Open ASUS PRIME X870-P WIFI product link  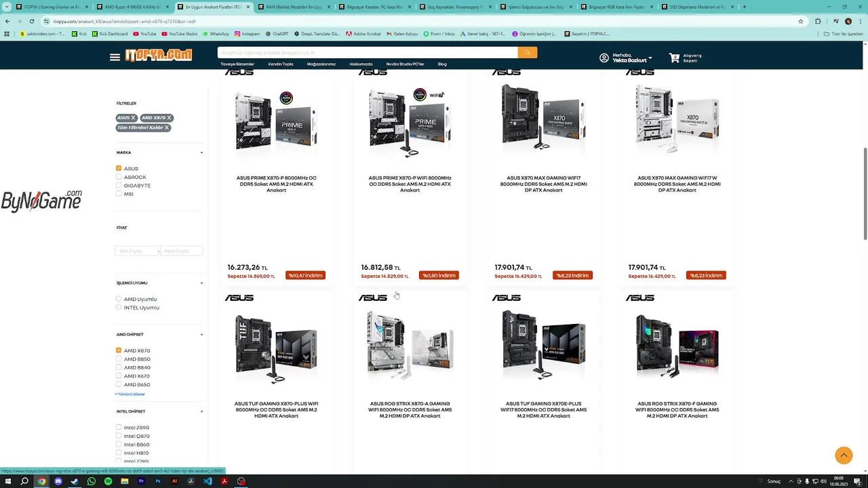click(410, 184)
